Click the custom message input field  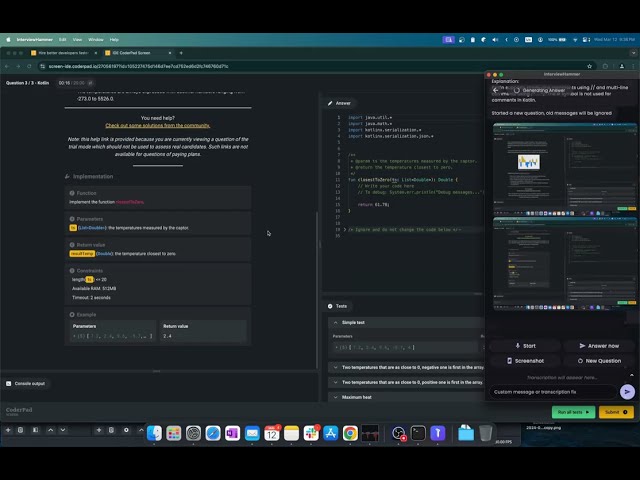(553, 392)
